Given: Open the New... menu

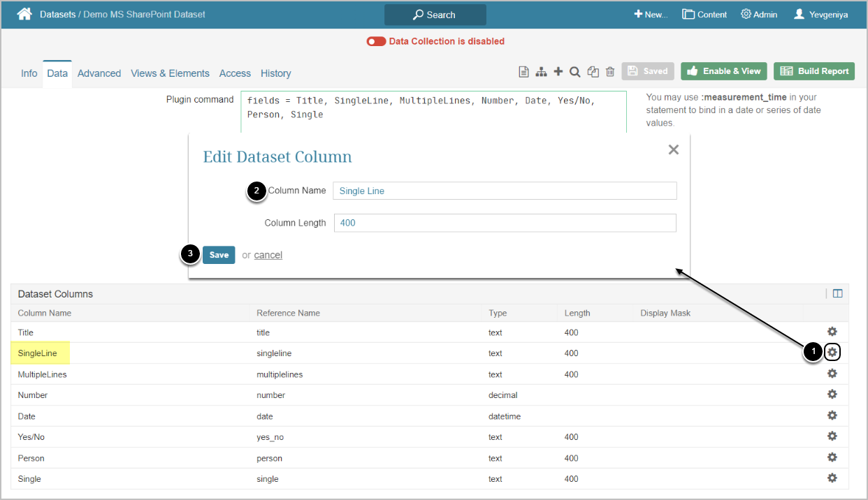Looking at the screenshot, I should coord(651,15).
